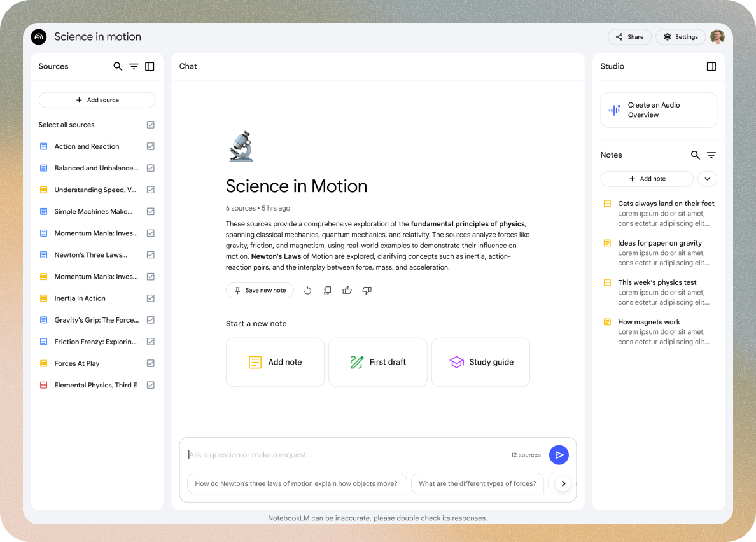
Task: Click Create an Audio Overview
Action: pos(659,110)
